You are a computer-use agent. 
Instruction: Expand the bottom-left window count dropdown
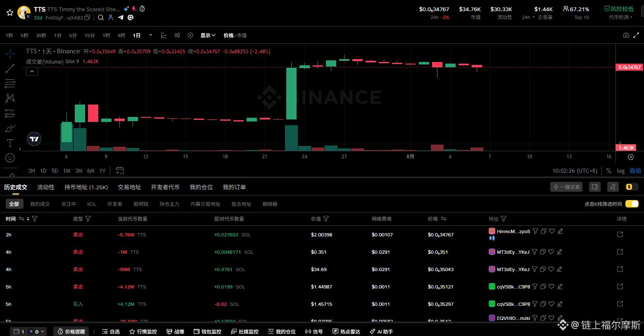click(43, 331)
